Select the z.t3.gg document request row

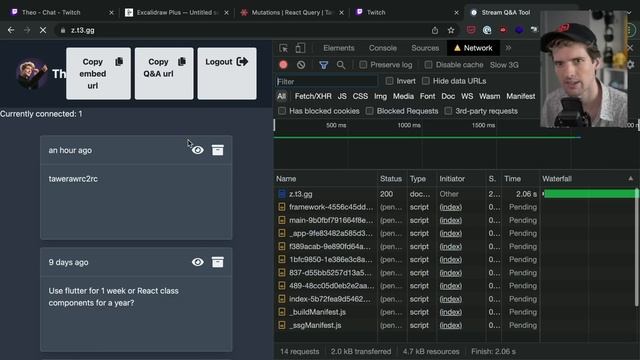coord(455,194)
